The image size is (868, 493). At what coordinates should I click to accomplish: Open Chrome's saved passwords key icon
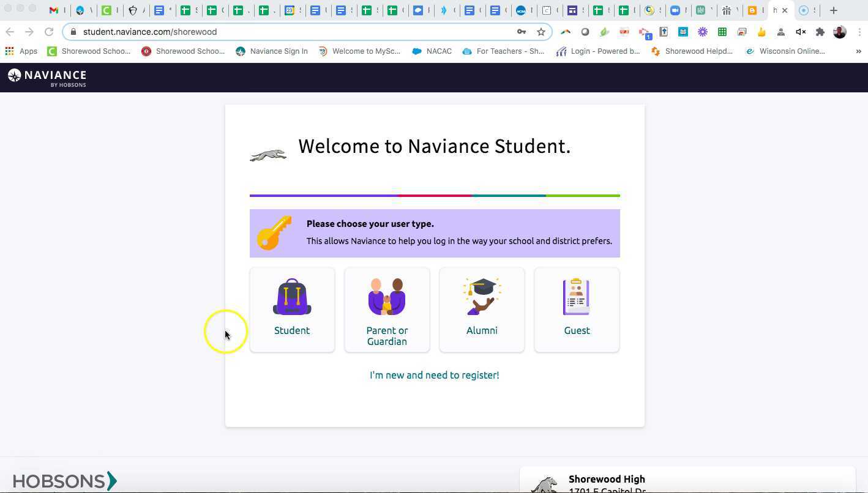click(521, 31)
